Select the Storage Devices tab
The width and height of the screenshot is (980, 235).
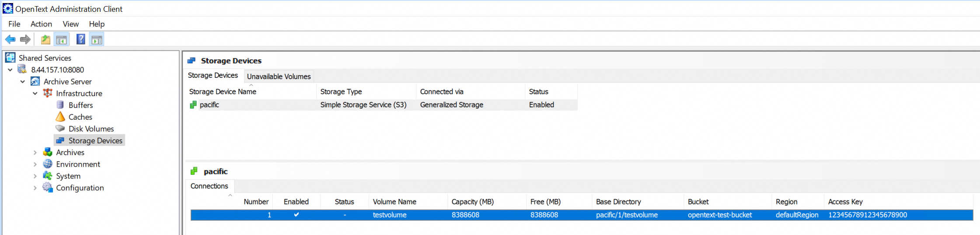[213, 75]
